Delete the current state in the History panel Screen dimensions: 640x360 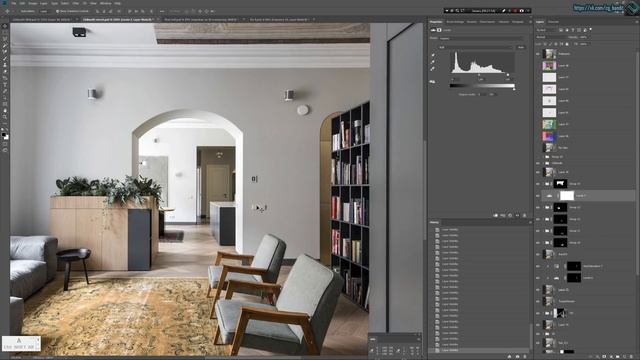525,357
